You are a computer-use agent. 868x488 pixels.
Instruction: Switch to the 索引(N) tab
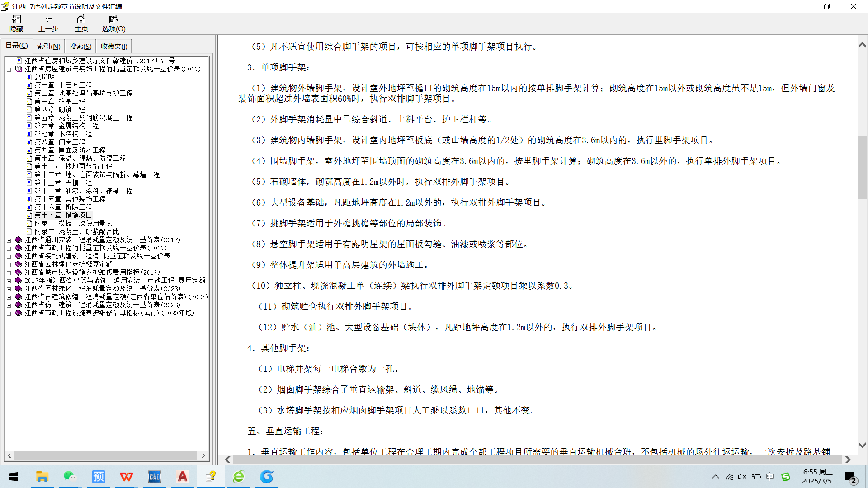tap(48, 46)
